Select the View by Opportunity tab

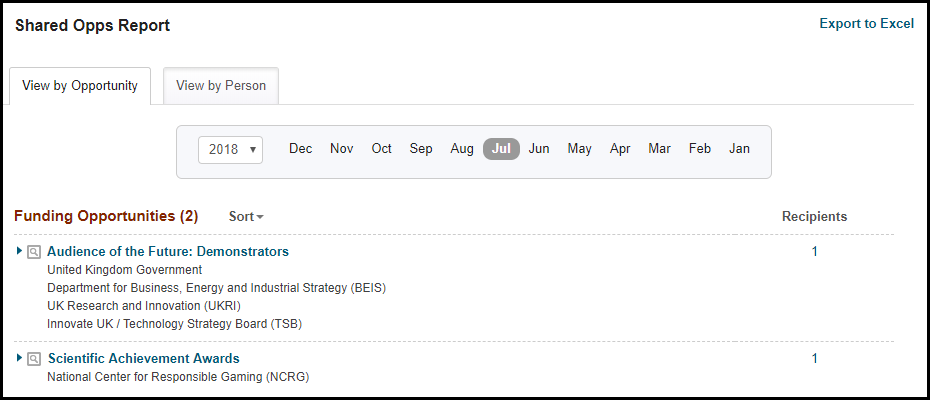pos(80,86)
